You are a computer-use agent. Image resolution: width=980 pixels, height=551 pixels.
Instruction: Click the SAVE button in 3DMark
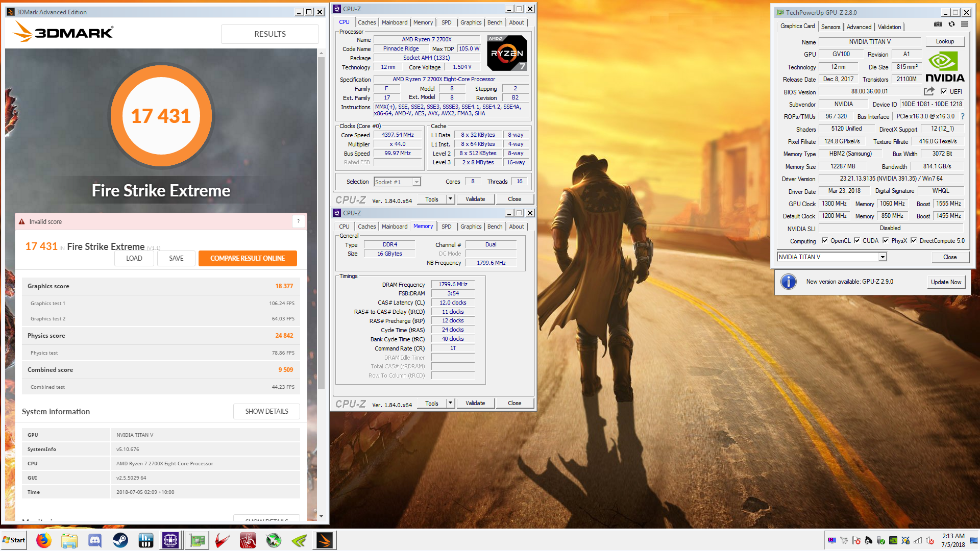(x=176, y=258)
